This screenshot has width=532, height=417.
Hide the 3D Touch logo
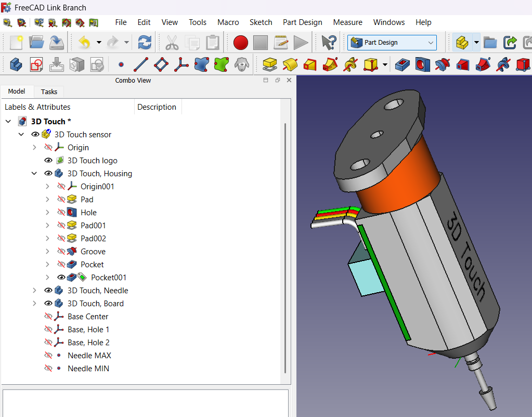point(48,160)
